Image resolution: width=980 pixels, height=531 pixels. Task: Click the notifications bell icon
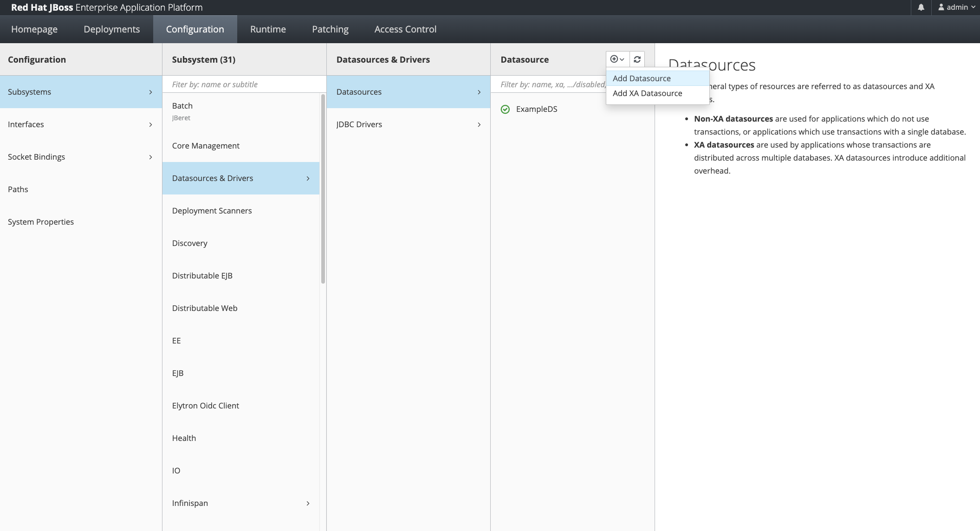tap(921, 7)
